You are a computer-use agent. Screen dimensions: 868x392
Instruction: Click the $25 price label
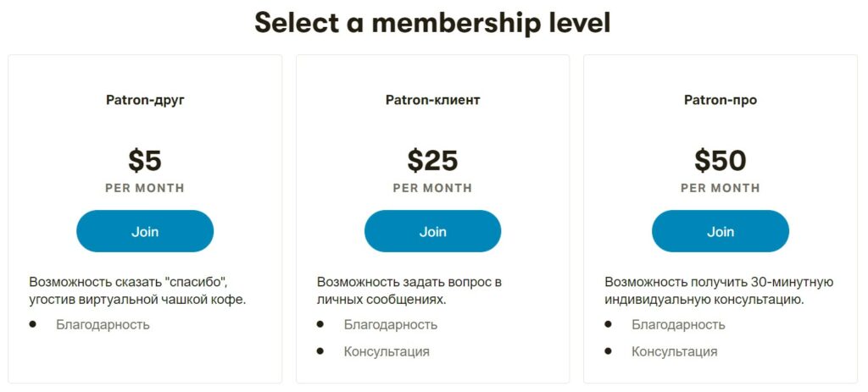pos(433,160)
